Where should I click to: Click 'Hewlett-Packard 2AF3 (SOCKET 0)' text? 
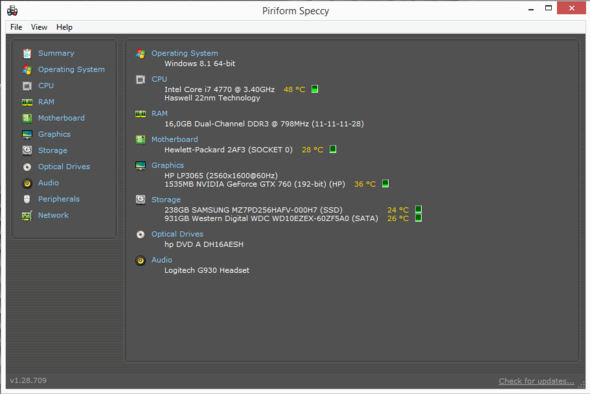(x=228, y=150)
